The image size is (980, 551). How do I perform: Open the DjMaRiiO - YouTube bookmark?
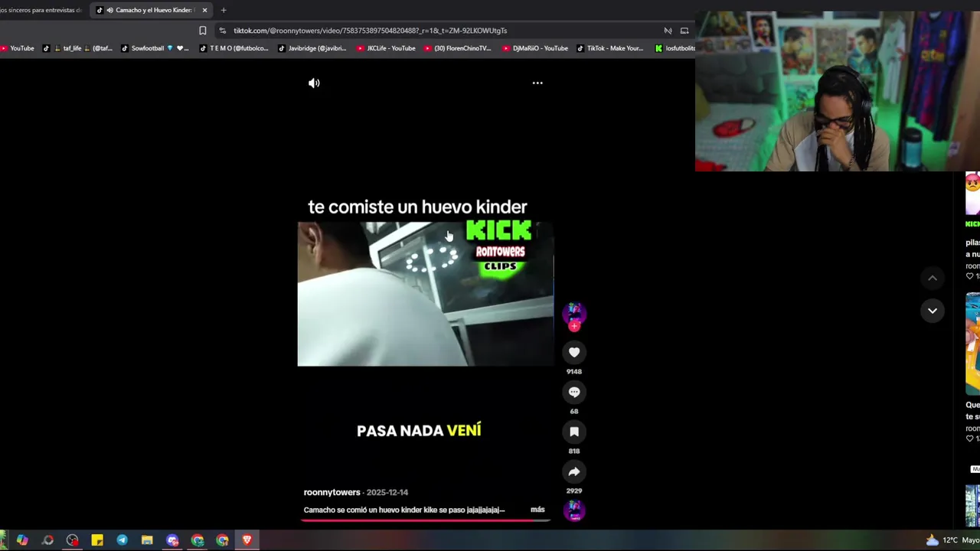(x=535, y=48)
